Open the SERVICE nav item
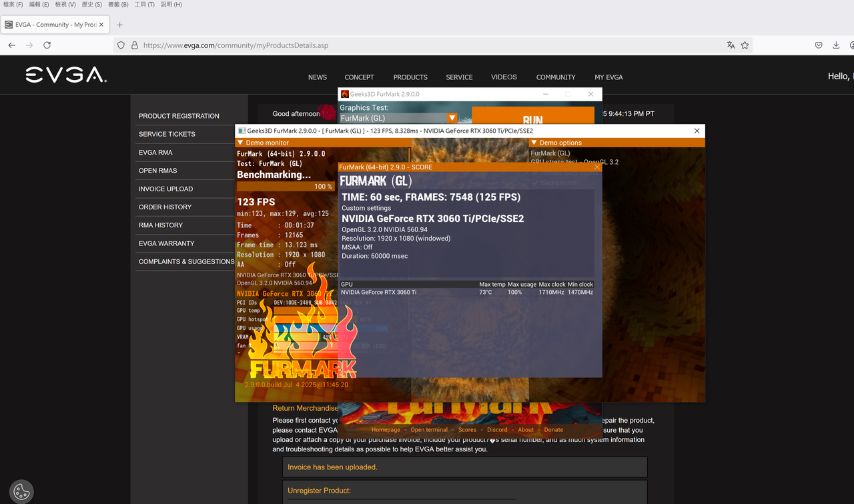 pos(459,77)
